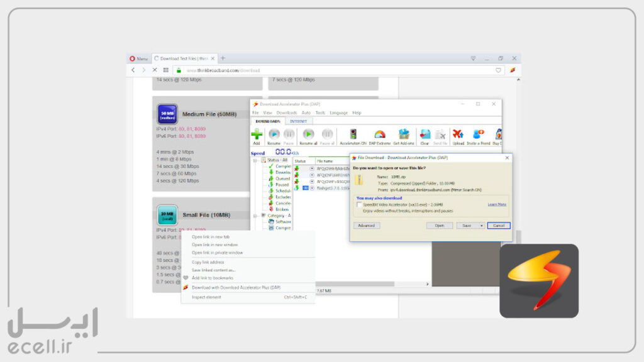Click the Open button in download dialog
This screenshot has height=362, width=644.
pyautogui.click(x=439, y=225)
